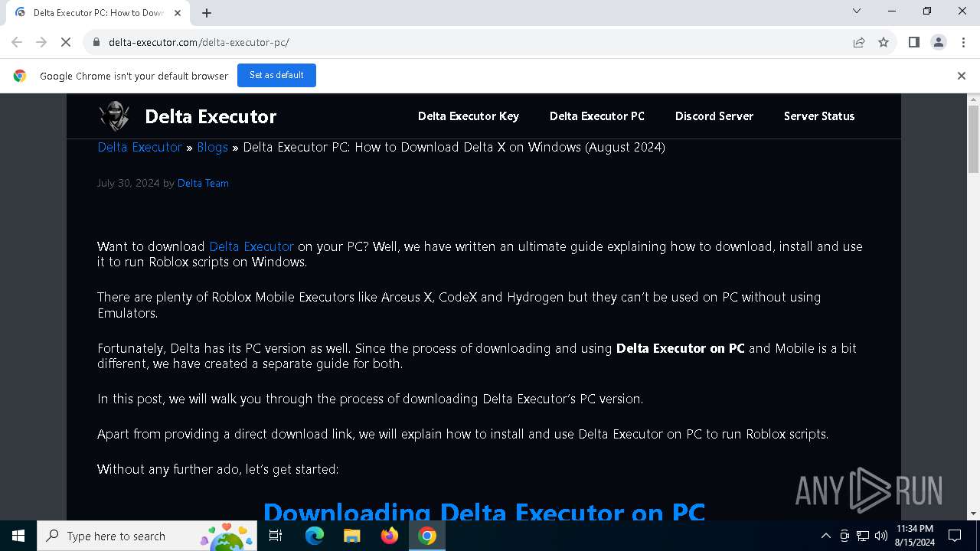Open the Windows Start menu

click(18, 536)
